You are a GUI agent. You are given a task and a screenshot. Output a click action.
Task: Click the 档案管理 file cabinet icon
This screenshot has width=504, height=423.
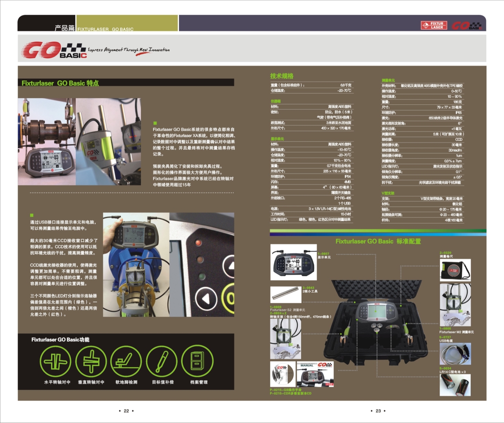click(x=197, y=362)
